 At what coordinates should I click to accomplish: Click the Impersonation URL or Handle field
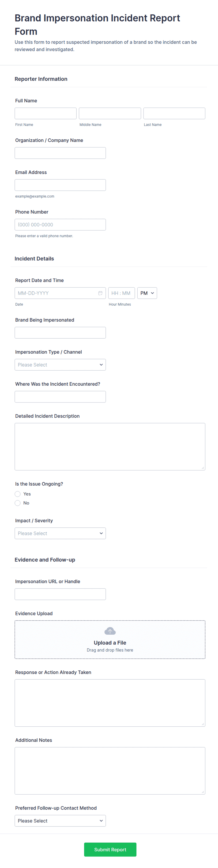pos(60,594)
